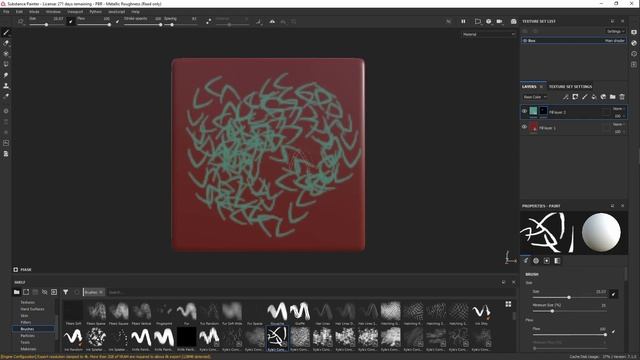
Task: Select the Projection tool in left toolbar
Action: [x=6, y=53]
